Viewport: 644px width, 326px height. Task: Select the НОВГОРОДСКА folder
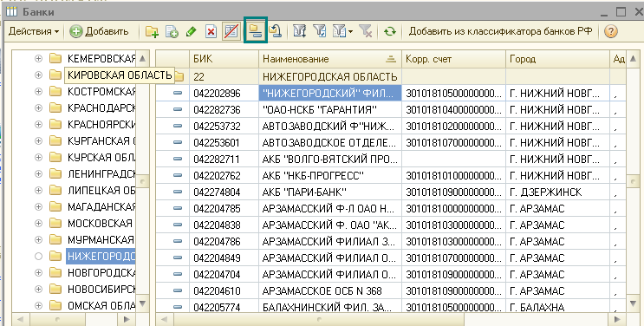point(101,272)
